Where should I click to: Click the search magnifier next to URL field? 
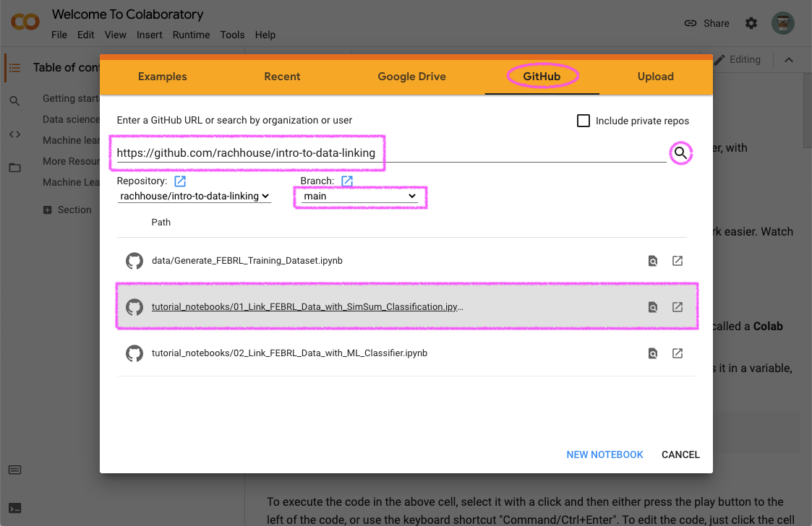tap(680, 153)
